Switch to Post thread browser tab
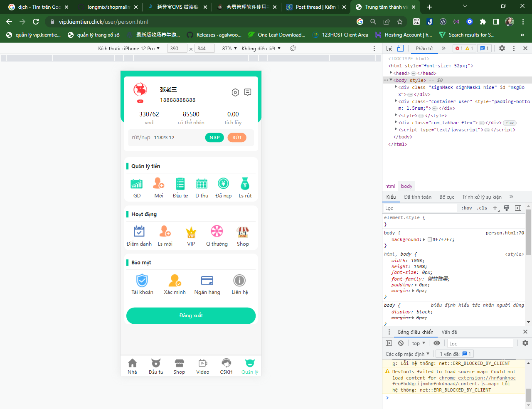532x409 pixels. pos(315,7)
